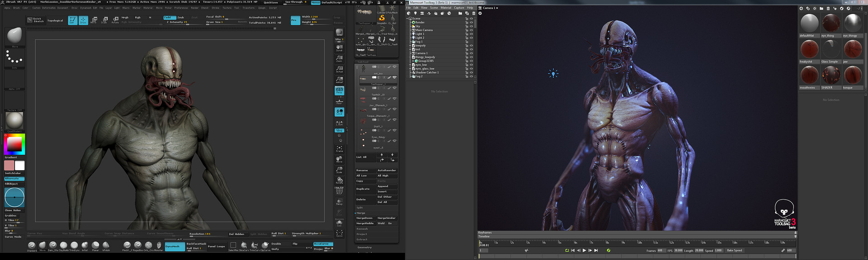Select the Rotate transform icon in ZBrush toolbar
The image size is (868, 260).
click(115, 20)
